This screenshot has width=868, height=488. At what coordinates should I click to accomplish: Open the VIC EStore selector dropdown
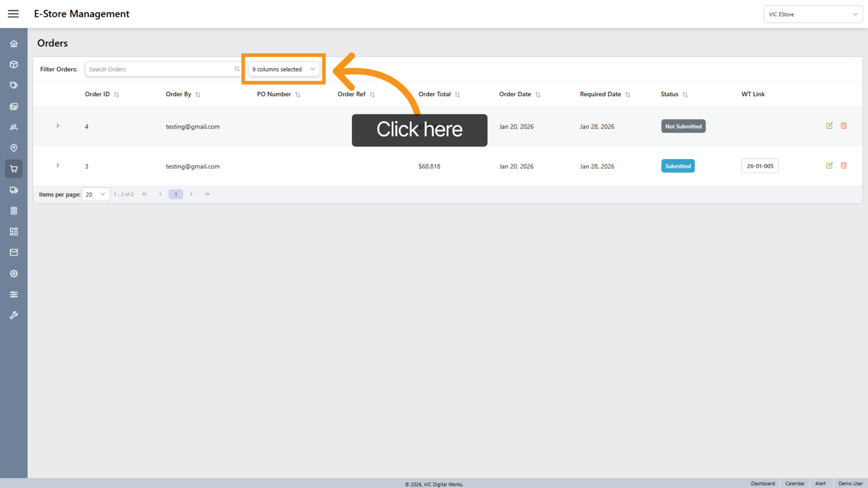813,14
